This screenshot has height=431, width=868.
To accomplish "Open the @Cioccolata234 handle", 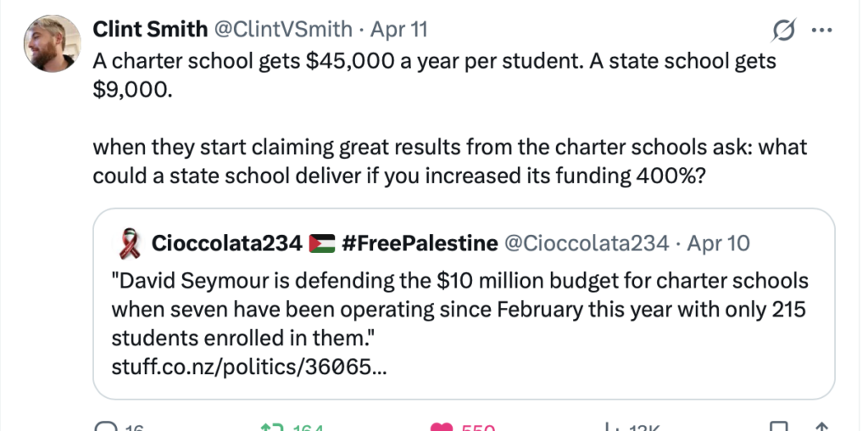I will (586, 244).
